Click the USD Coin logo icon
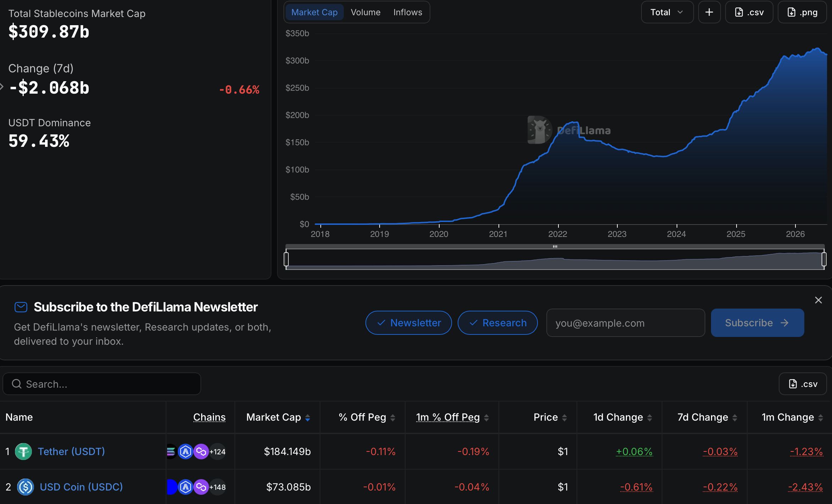This screenshot has height=504, width=832. (x=26, y=487)
